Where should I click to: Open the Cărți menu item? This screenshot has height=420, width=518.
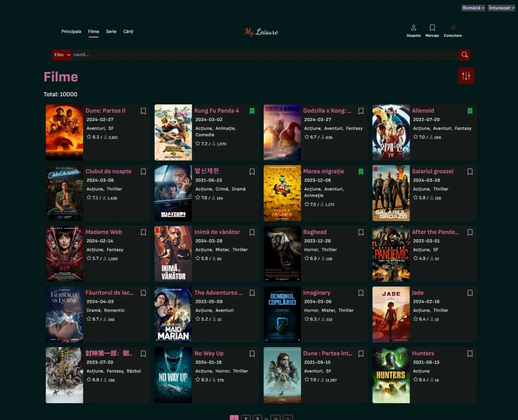128,31
